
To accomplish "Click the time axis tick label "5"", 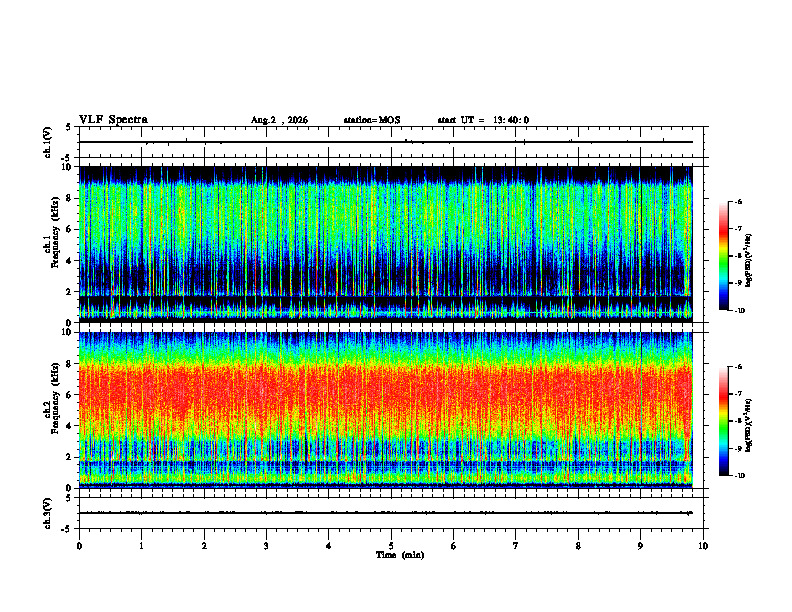I will point(391,546).
